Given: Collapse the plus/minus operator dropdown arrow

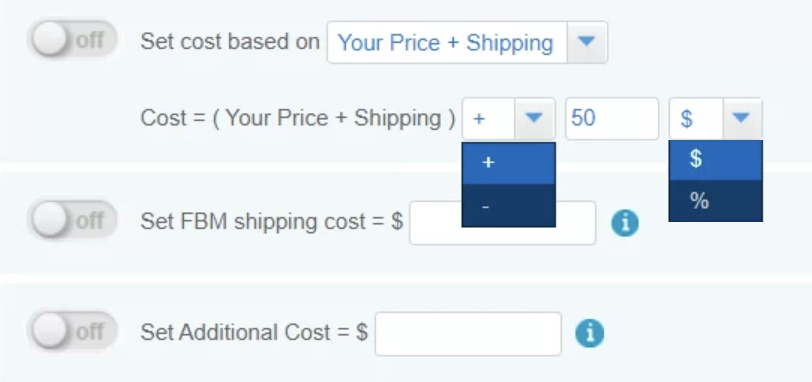Looking at the screenshot, I should (534, 119).
